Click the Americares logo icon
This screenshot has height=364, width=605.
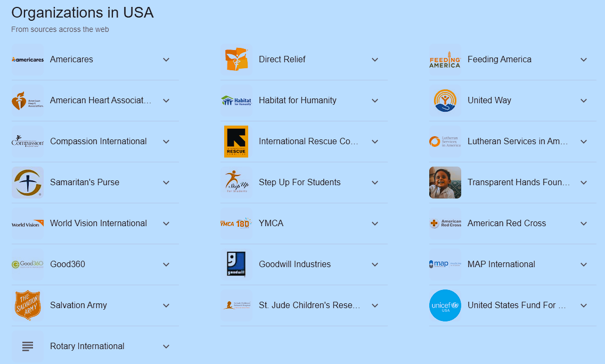[x=28, y=60]
